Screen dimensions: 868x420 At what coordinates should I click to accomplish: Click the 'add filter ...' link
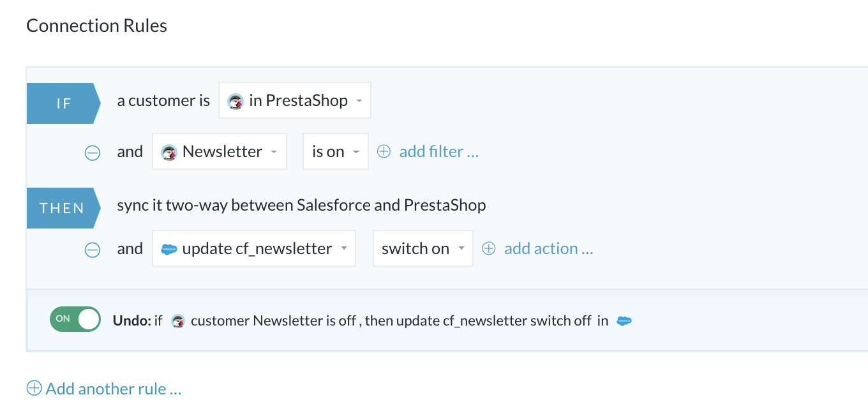(x=439, y=151)
